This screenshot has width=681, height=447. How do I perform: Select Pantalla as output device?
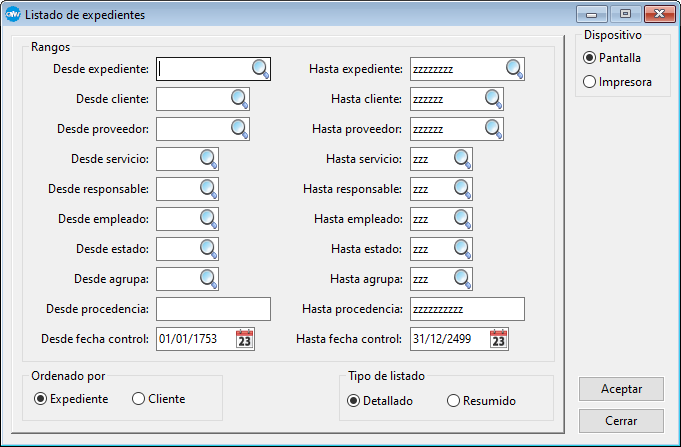pos(590,58)
